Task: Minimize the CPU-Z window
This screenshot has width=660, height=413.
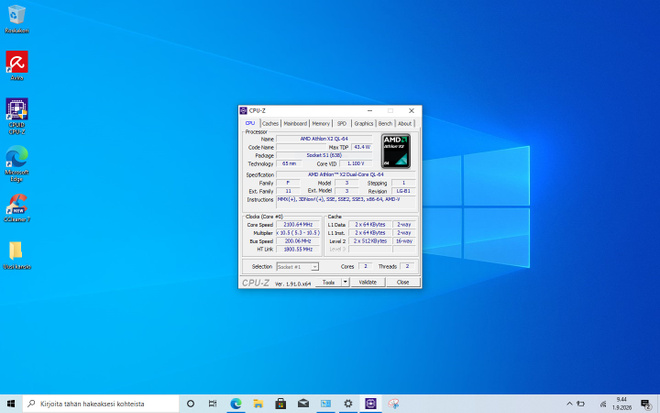Action: (370, 111)
